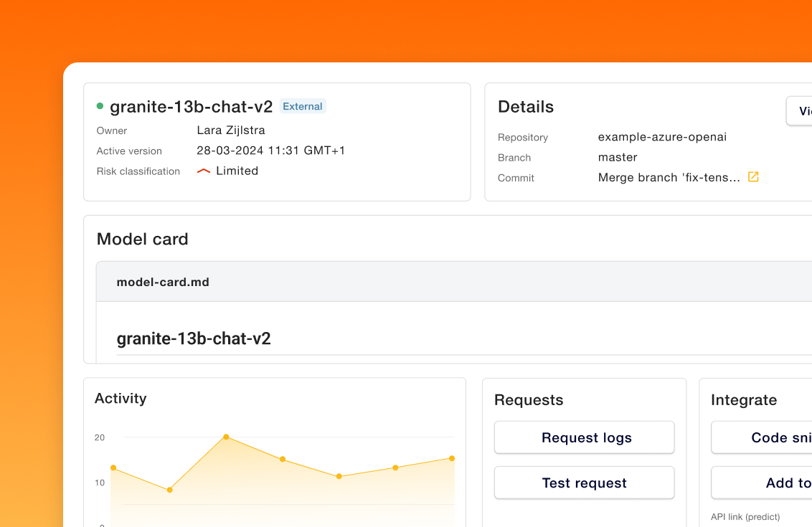
Task: Click the View button in the Details card
Action: click(799, 111)
